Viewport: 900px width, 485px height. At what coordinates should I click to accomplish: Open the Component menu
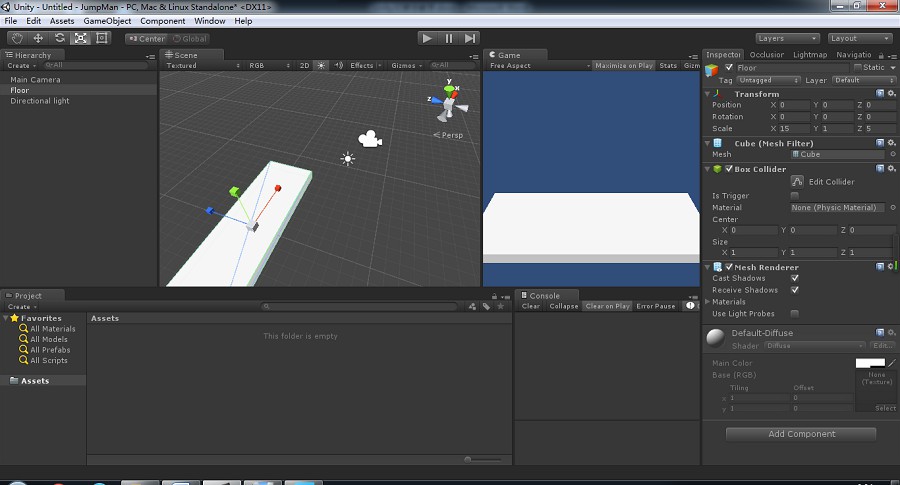pos(162,21)
